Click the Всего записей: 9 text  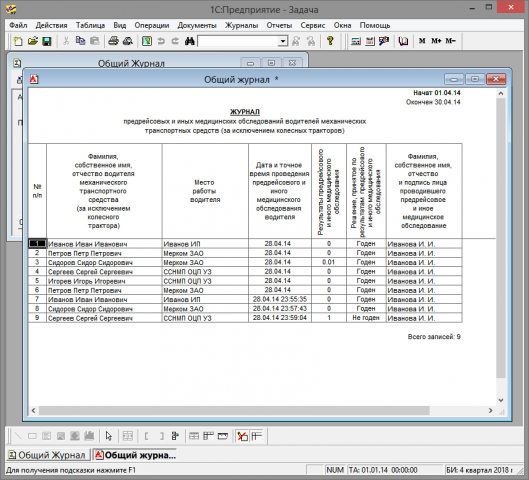click(434, 337)
